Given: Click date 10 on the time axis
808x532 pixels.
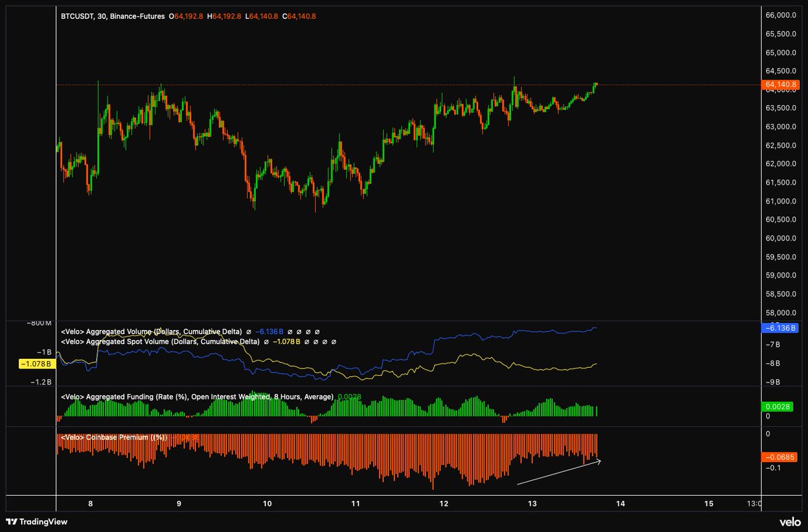Looking at the screenshot, I should pos(267,503).
